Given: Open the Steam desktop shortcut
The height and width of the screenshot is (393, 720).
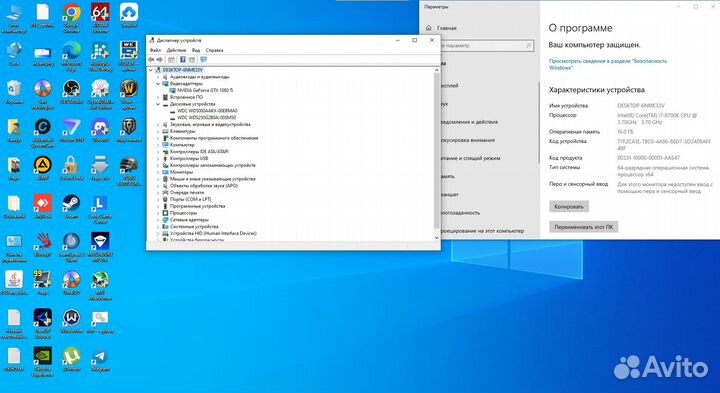Looking at the screenshot, I should point(71,206).
